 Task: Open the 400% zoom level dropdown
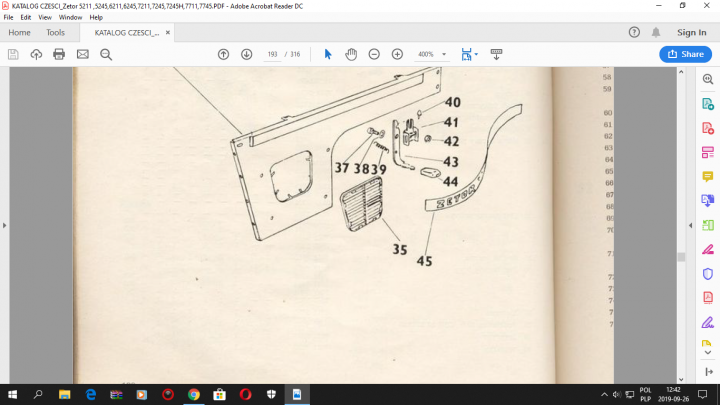point(444,54)
